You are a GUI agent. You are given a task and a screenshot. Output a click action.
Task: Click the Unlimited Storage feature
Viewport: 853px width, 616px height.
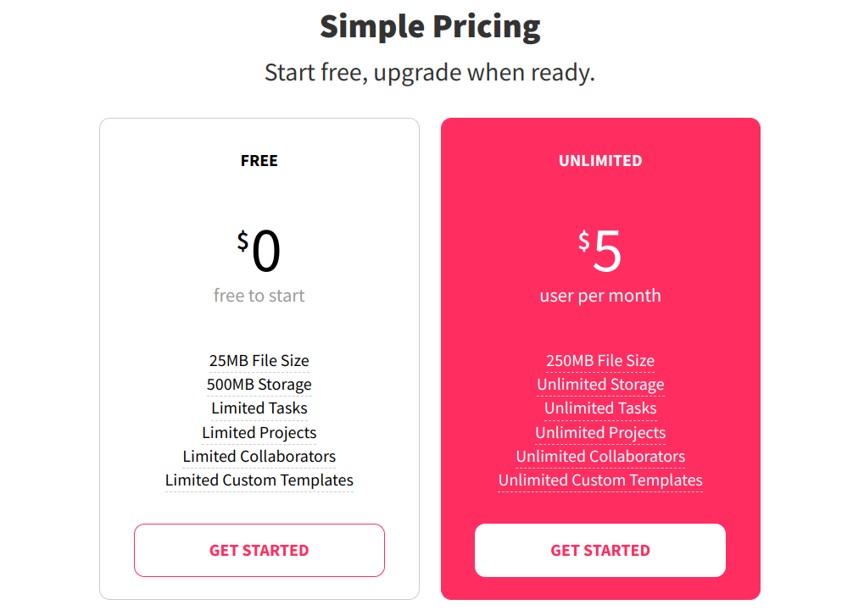pos(600,385)
